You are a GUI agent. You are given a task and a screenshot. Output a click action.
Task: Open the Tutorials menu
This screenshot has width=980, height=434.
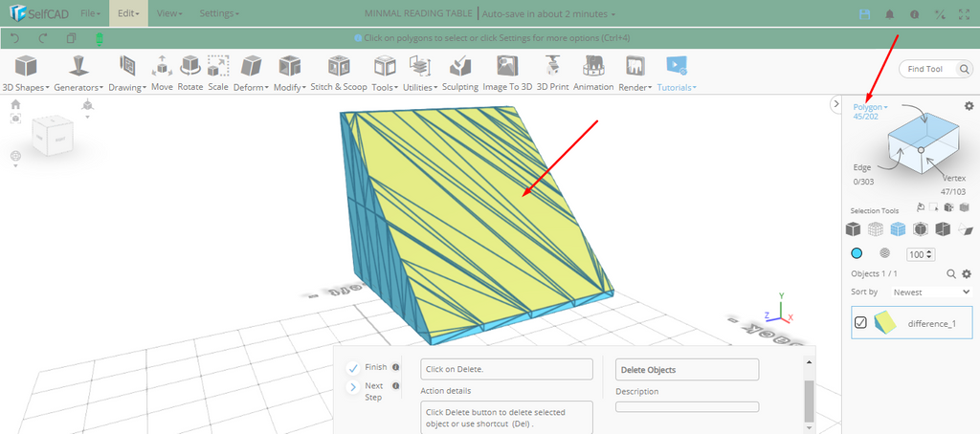[x=677, y=73]
